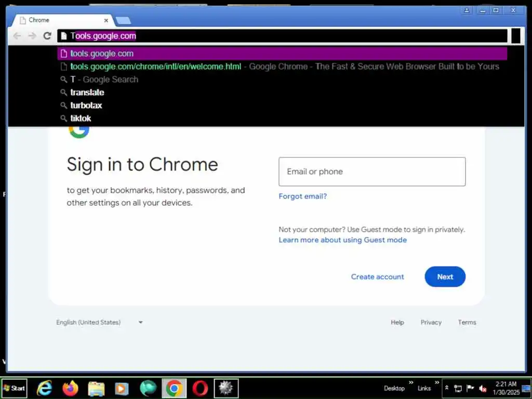The width and height of the screenshot is (532, 399).
Task: Show hidden tray icons with the arrow
Action: [447, 388]
